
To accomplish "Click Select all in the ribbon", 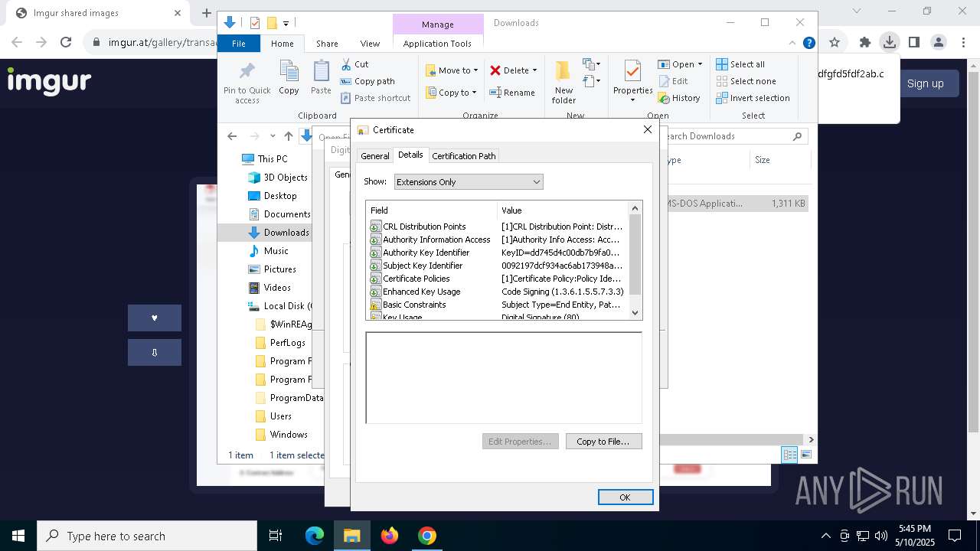I will [x=740, y=64].
